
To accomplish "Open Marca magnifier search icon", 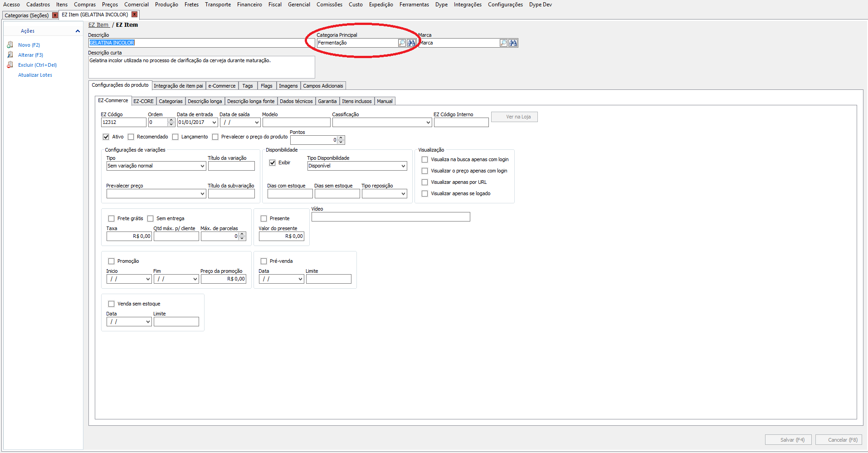I will point(503,43).
